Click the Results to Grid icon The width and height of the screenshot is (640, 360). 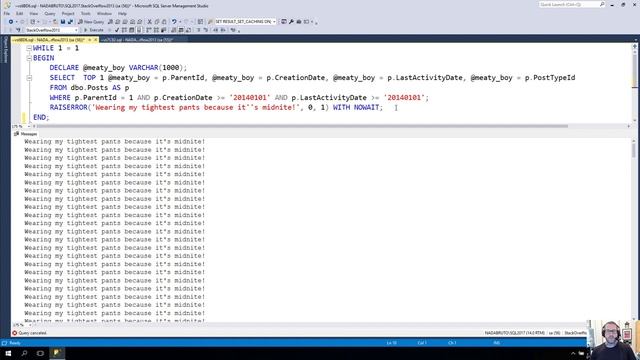(x=180, y=30)
